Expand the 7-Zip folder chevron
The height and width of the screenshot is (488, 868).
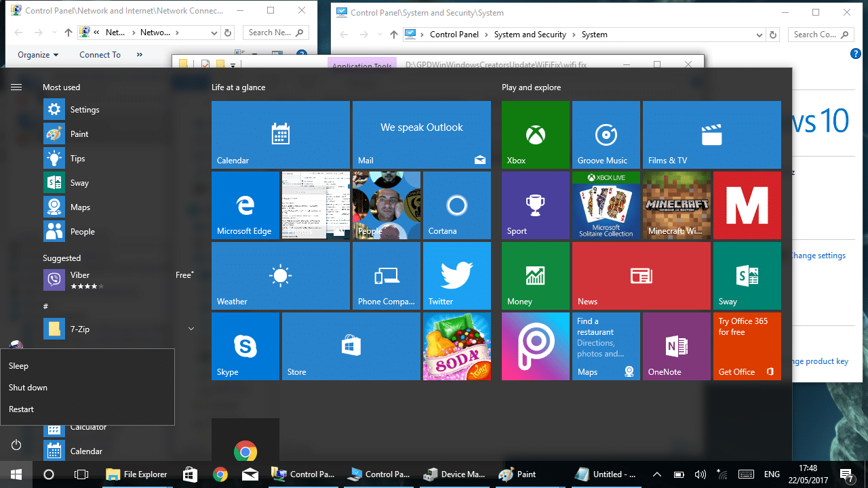pyautogui.click(x=191, y=329)
